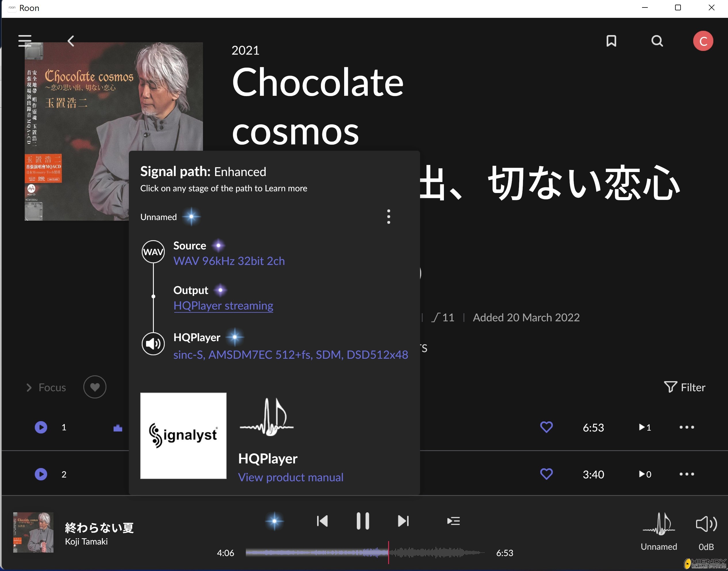Open the HQPlayer streaming link
Viewport: 728px width, 571px height.
click(x=223, y=305)
